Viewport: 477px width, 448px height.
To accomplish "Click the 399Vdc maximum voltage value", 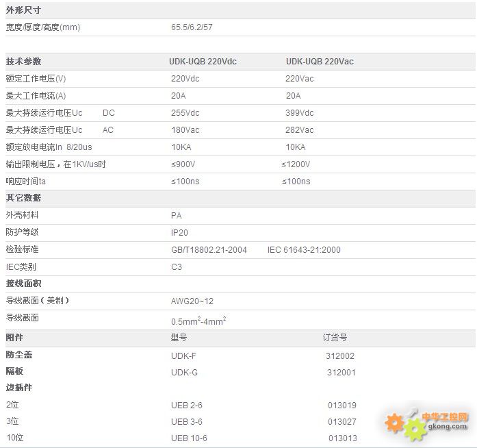I will pyautogui.click(x=300, y=113).
